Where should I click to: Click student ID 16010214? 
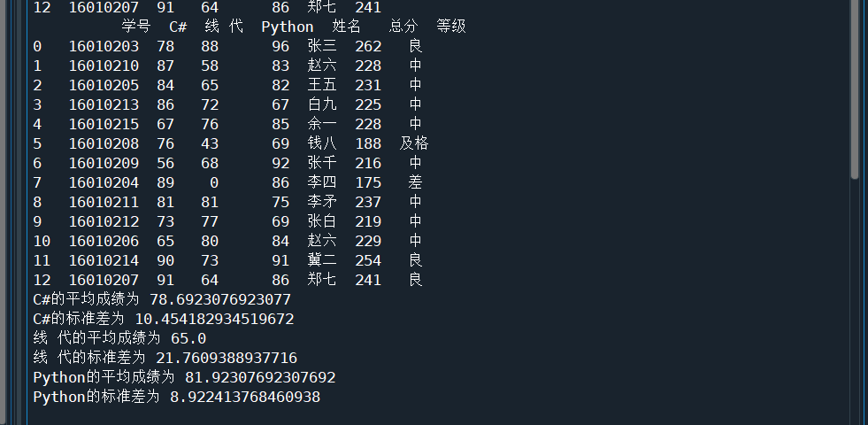click(104, 260)
